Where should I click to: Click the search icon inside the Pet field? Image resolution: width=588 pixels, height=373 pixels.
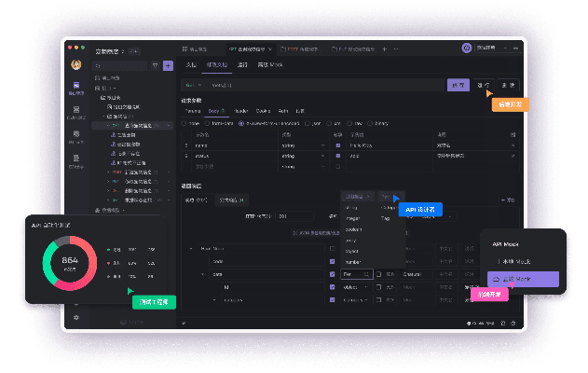pos(366,274)
